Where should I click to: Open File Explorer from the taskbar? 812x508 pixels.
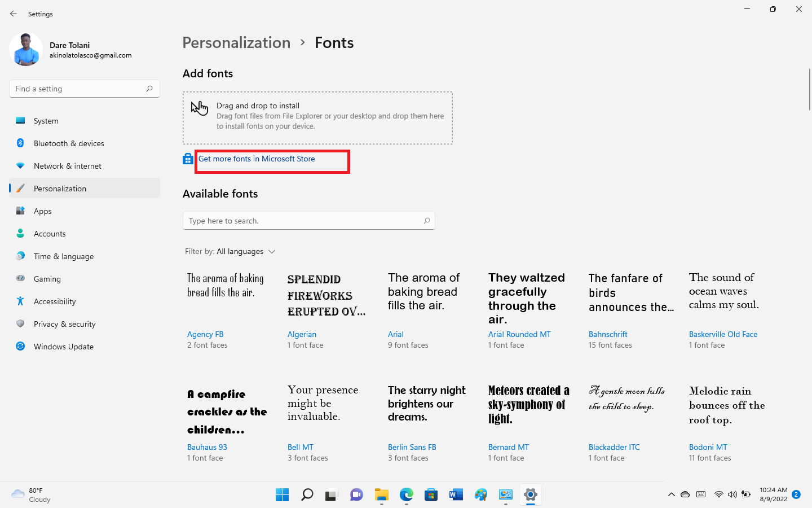(382, 495)
